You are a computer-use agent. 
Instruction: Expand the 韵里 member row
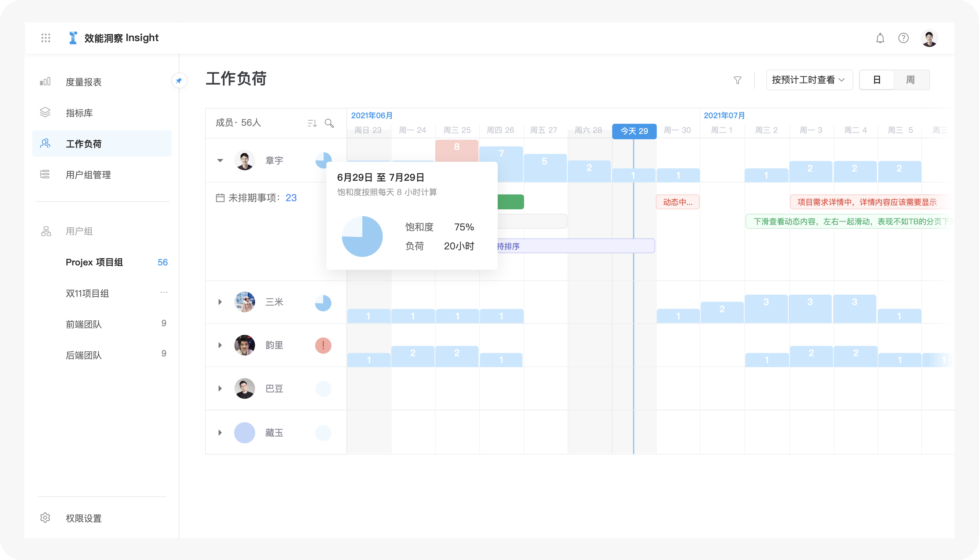[220, 345]
